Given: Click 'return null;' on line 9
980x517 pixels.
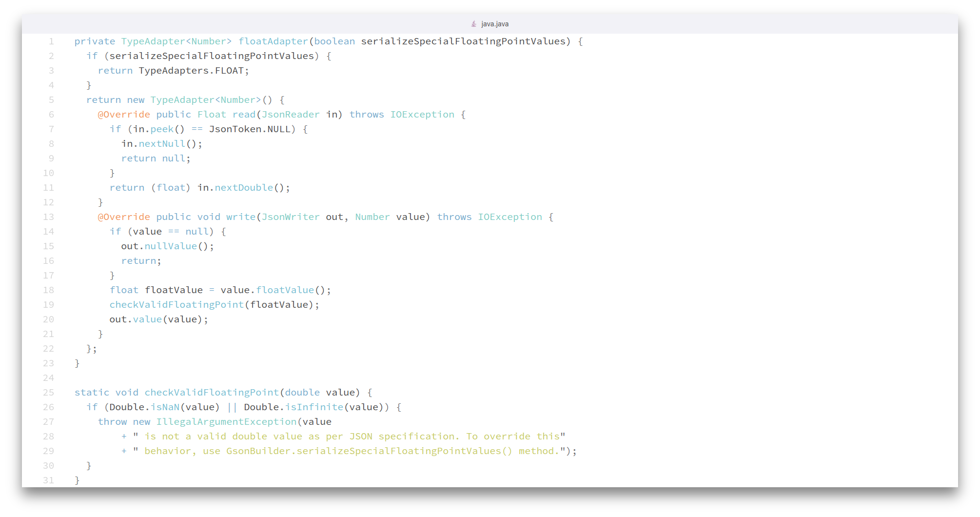Looking at the screenshot, I should (x=156, y=159).
